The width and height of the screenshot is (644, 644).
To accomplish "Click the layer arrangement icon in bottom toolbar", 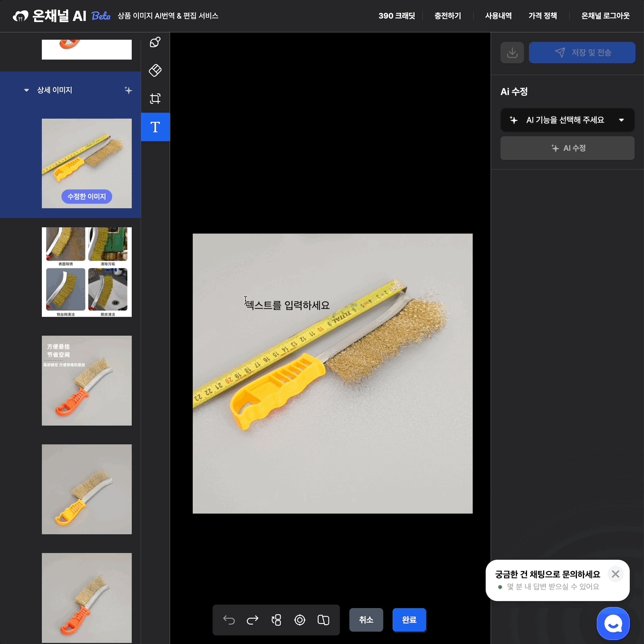I will [x=276, y=620].
